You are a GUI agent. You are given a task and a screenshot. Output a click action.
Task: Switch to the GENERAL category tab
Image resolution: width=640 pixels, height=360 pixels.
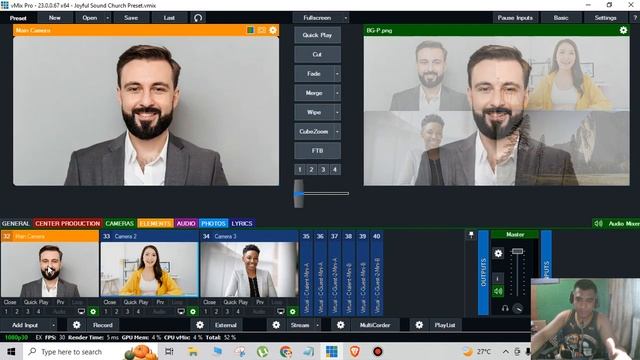[16, 223]
